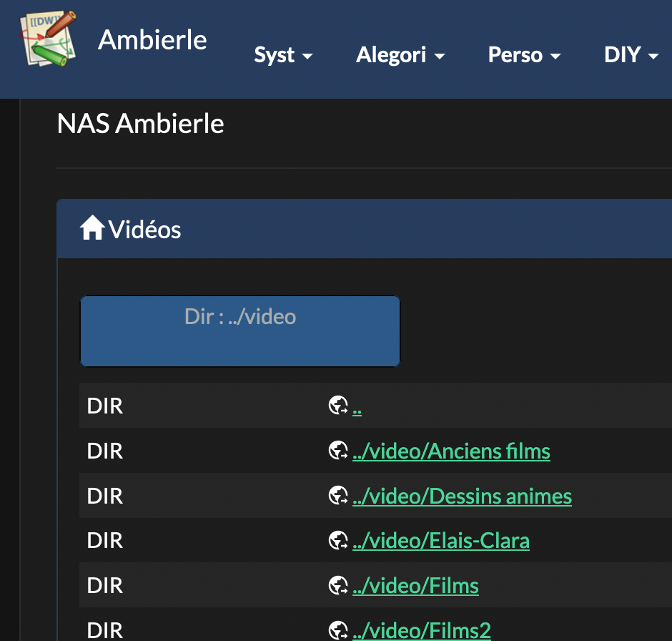Click the globe icon beside Elais-Clara

(337, 541)
